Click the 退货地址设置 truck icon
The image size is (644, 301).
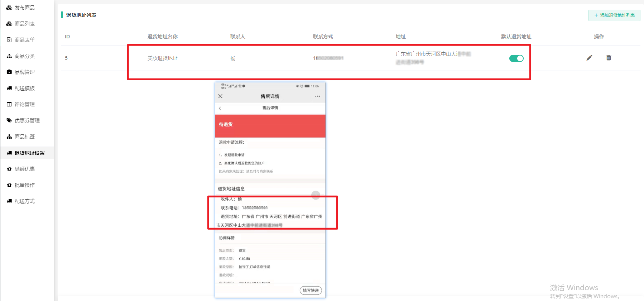coord(9,153)
